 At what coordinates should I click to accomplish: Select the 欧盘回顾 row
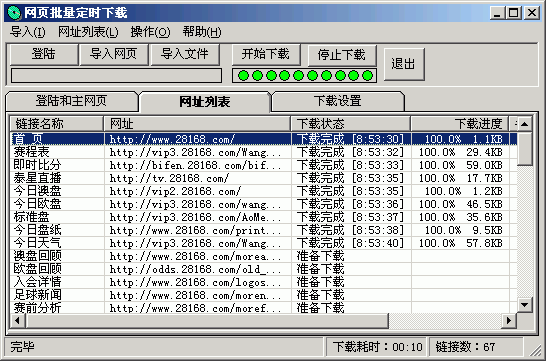click(x=263, y=269)
